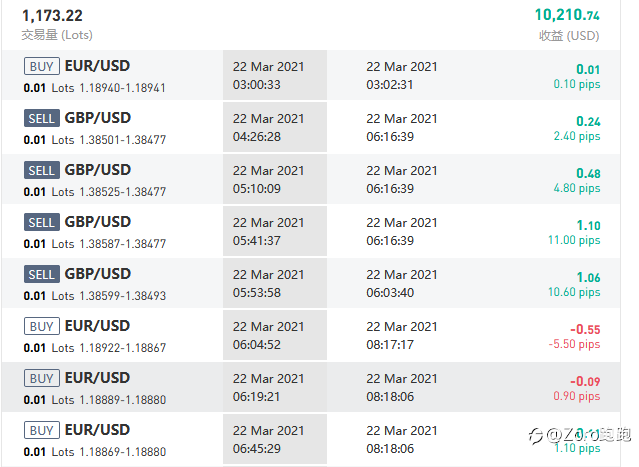639x467 pixels.
Task: Click the 收益 (USD) column label
Action: [569, 35]
